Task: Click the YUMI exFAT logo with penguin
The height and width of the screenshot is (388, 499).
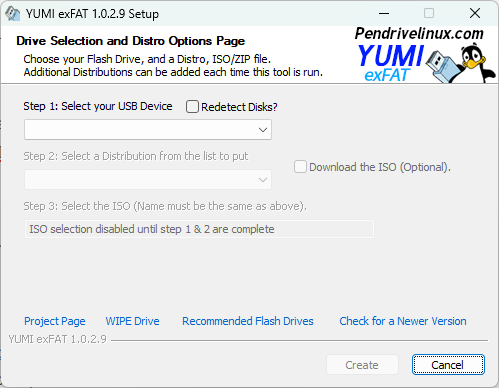Action: [427, 63]
